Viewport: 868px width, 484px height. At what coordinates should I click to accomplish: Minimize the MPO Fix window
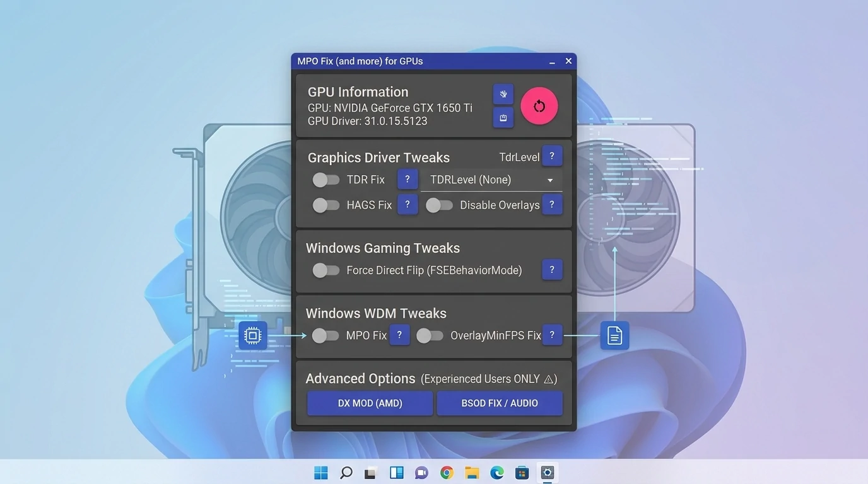coord(552,62)
